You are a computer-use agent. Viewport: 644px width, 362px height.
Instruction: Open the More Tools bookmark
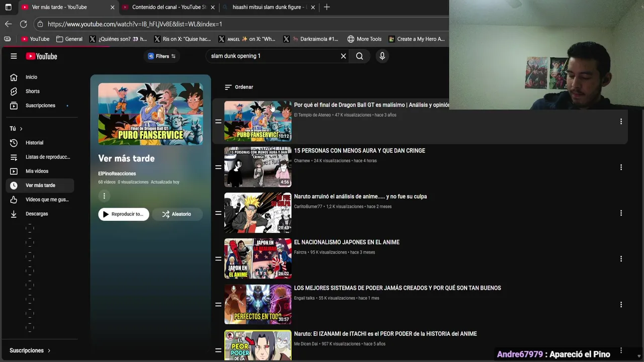coord(364,39)
